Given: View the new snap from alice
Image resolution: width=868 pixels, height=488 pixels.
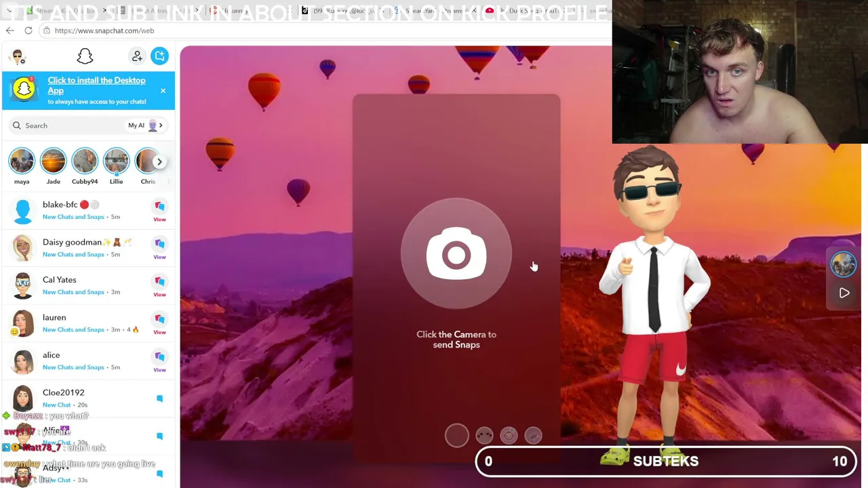Looking at the screenshot, I should point(159,361).
